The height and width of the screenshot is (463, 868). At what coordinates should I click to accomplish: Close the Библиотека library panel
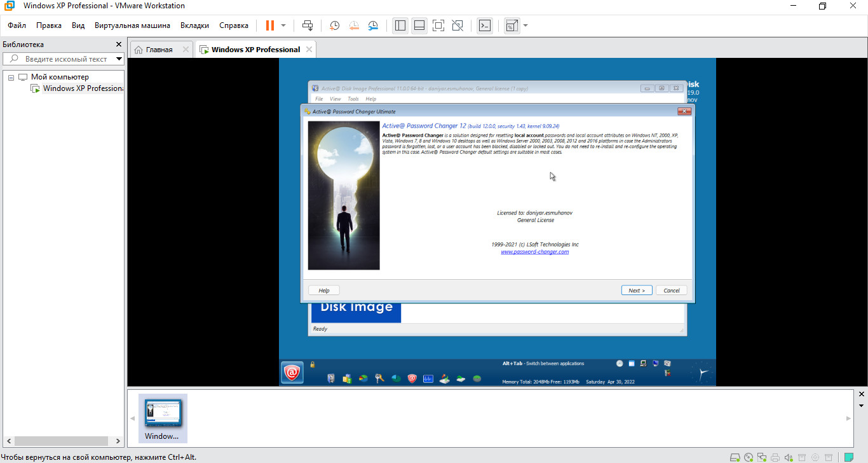tap(118, 45)
